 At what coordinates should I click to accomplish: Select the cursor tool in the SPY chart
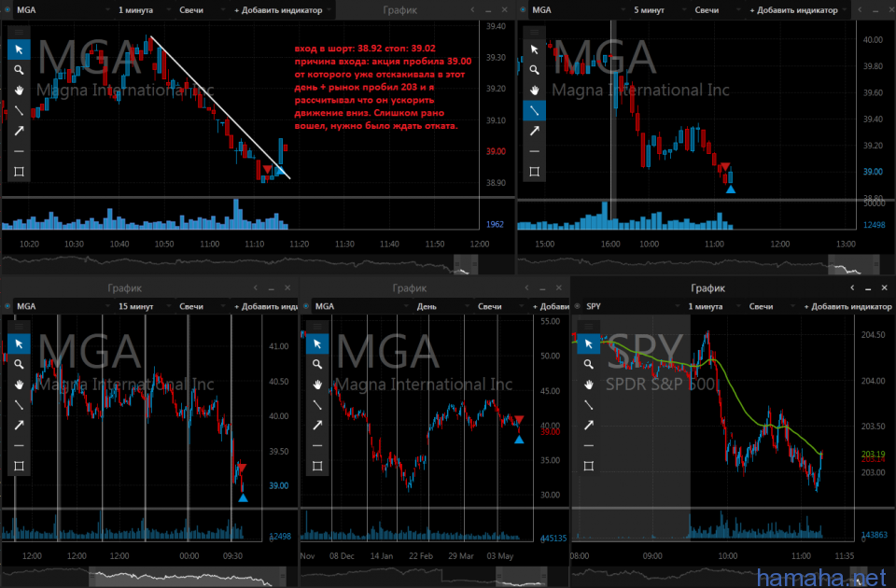(589, 344)
